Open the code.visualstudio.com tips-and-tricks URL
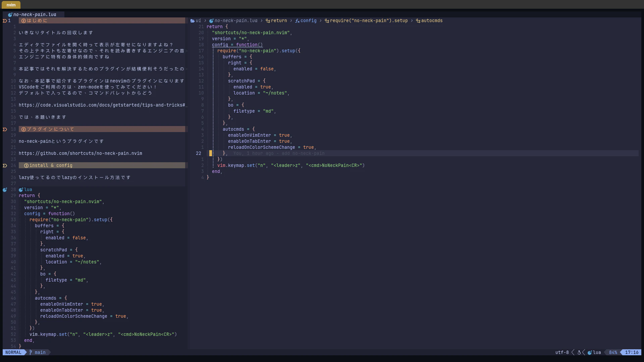This screenshot has height=362, width=644. pyautogui.click(x=102, y=105)
